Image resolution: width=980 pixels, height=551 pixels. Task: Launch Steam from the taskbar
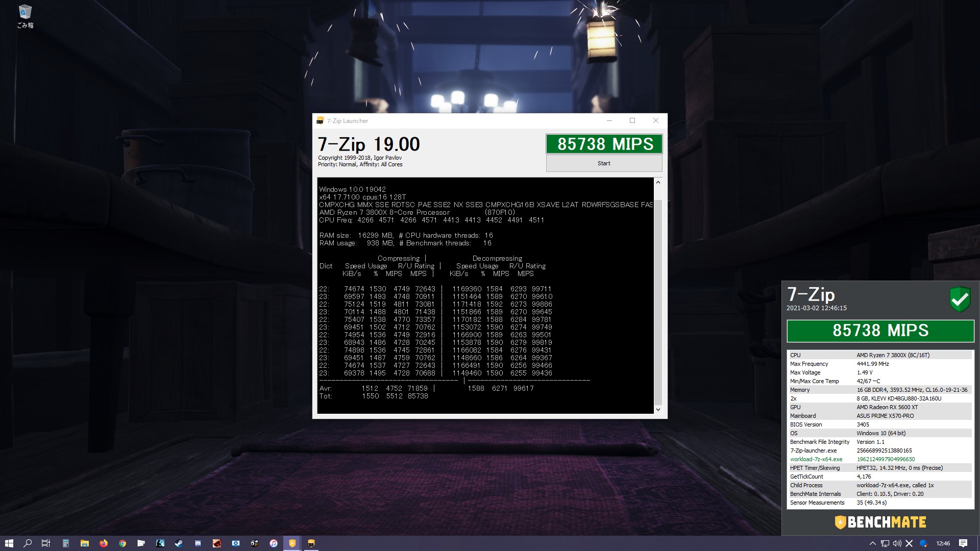tap(179, 543)
